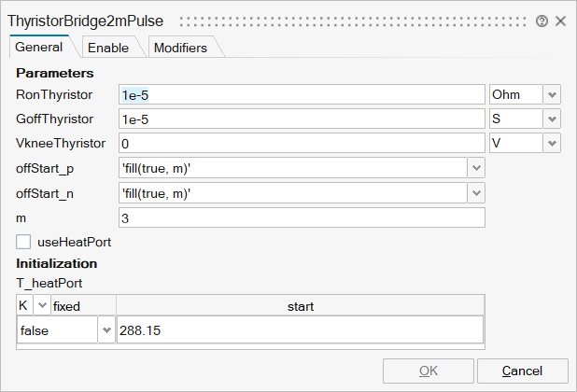The image size is (577, 392).
Task: Open the fixed false dropdown
Action: (x=106, y=330)
